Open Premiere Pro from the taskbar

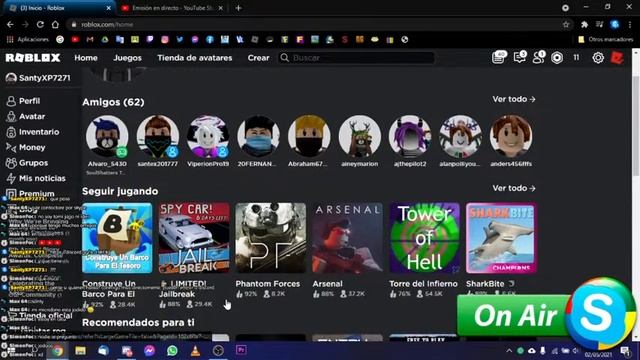[x=241, y=350]
